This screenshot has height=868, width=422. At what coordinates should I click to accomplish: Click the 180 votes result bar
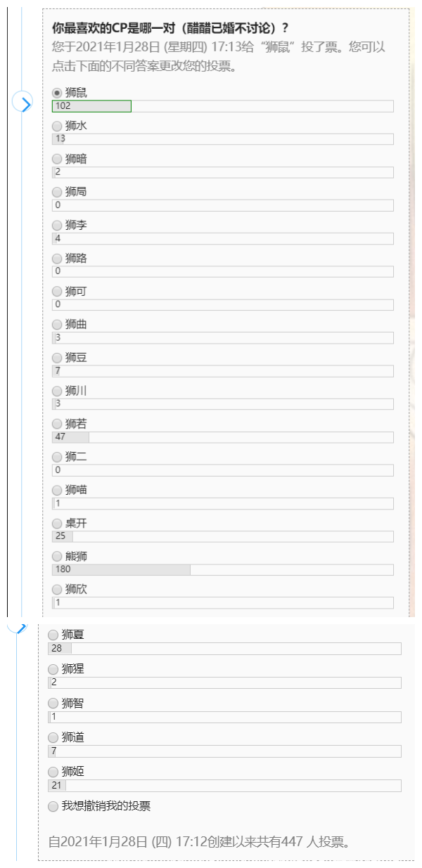(121, 569)
